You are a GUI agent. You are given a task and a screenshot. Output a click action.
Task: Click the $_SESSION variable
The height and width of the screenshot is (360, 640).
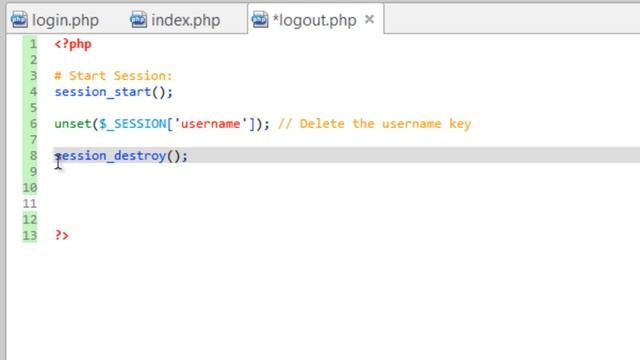pos(133,124)
